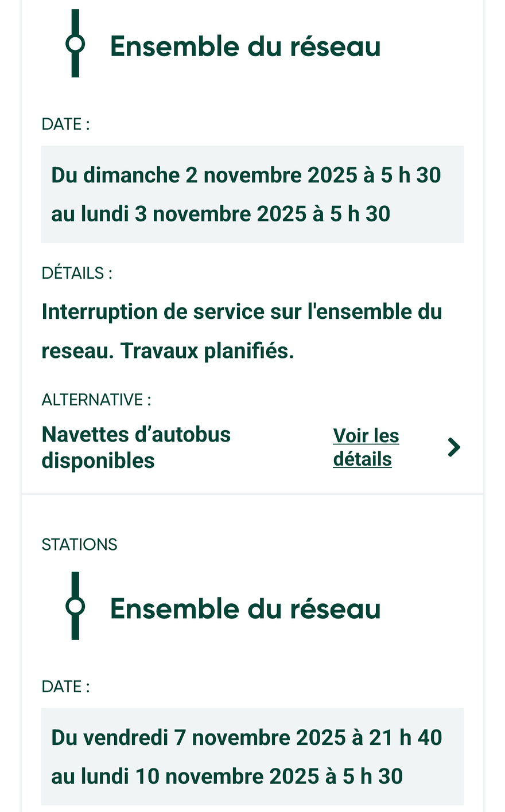Click the ALTERNATIVE label

point(96,400)
